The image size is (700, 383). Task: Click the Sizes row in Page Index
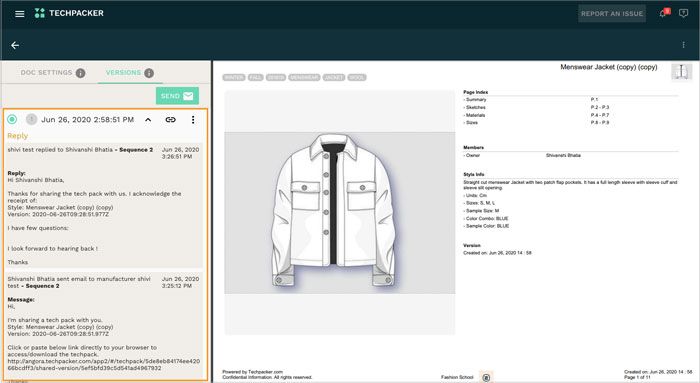tap(571, 122)
